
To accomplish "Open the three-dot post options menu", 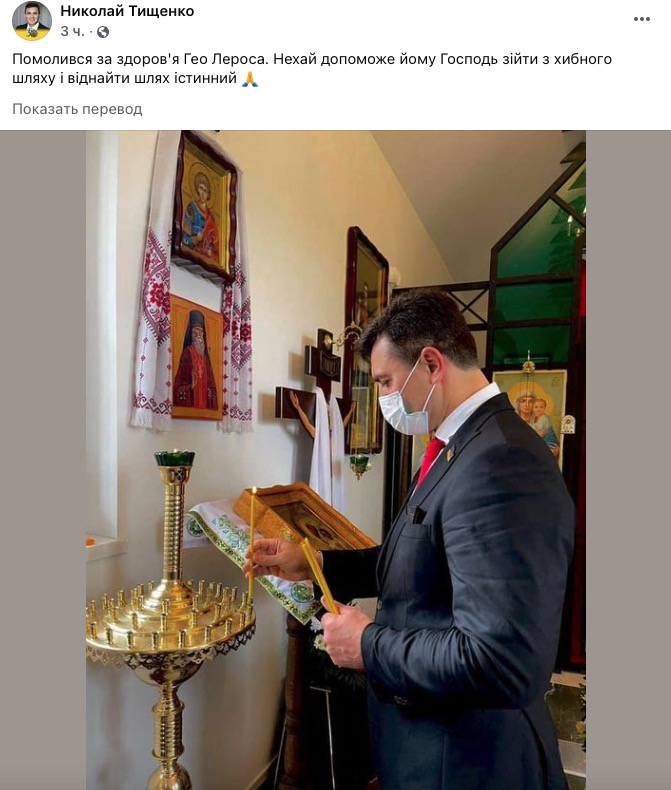I will coord(641,19).
